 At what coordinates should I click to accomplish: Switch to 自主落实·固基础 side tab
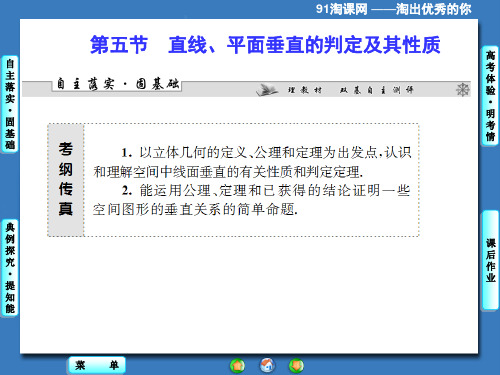click(10, 104)
